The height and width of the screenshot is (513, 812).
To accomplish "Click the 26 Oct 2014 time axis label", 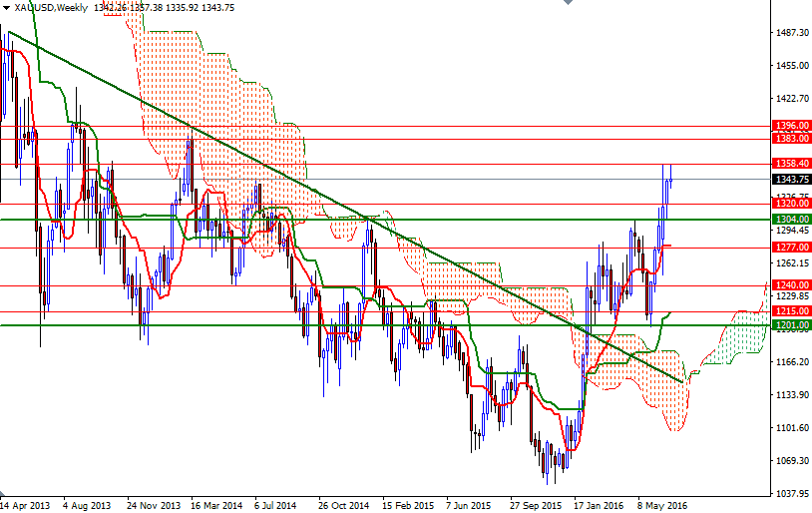I will pos(343,505).
